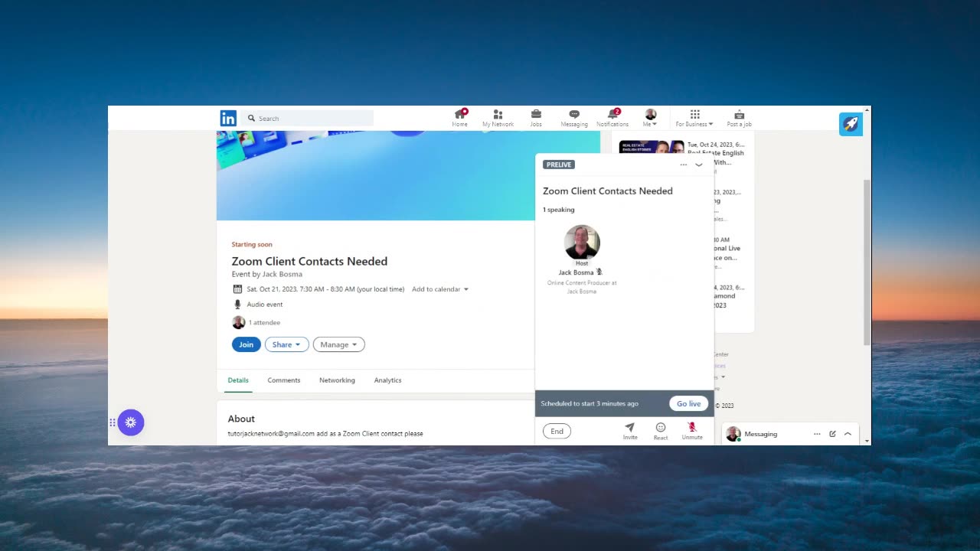Viewport: 980px width, 551px height.
Task: Switch to the Networking tab
Action: coord(337,380)
